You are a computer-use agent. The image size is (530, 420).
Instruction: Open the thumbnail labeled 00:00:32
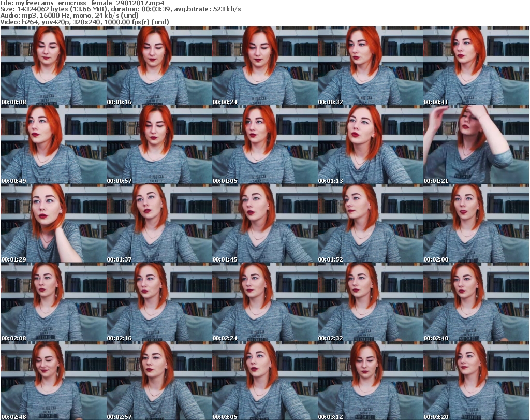coord(370,66)
